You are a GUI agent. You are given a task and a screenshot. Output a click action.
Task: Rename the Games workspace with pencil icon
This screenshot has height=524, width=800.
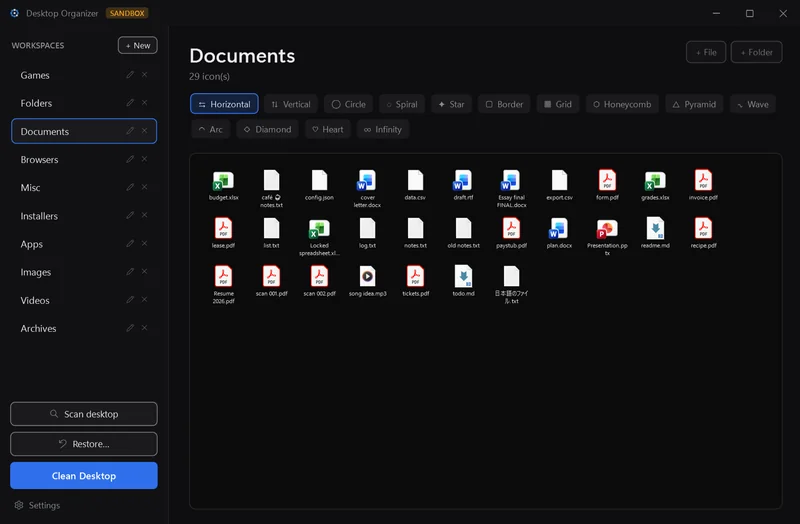coord(130,74)
